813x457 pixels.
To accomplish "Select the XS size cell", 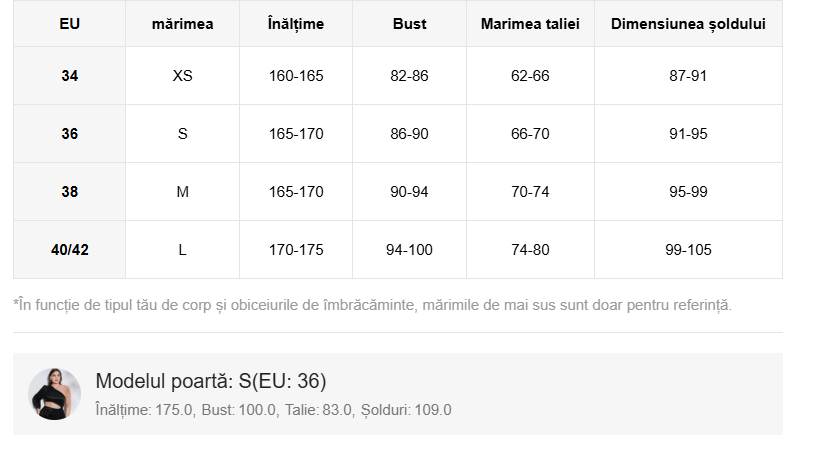I will (x=182, y=75).
